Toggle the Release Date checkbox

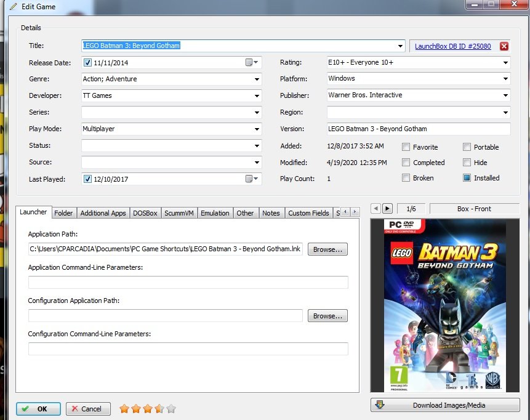(87, 63)
